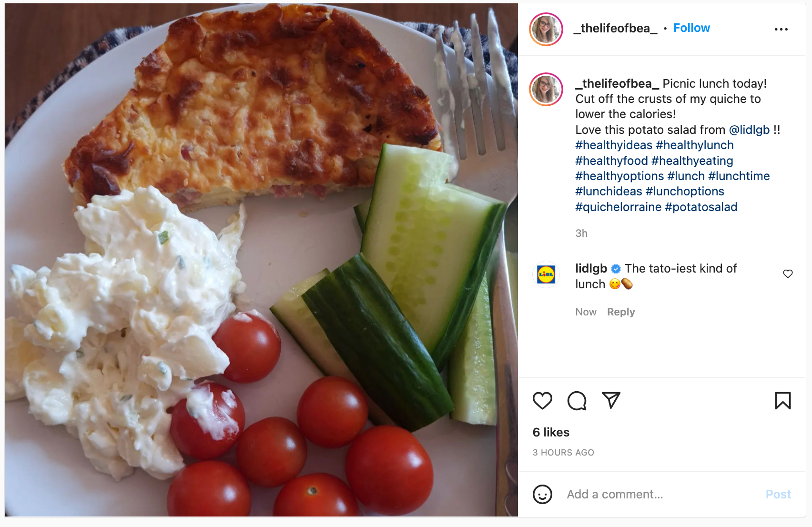Save the post with the bookmark icon
This screenshot has width=812, height=527.
[x=783, y=401]
